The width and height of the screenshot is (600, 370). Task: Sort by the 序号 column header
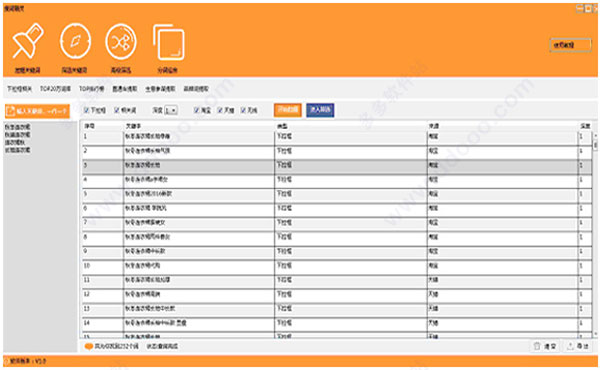(90, 126)
